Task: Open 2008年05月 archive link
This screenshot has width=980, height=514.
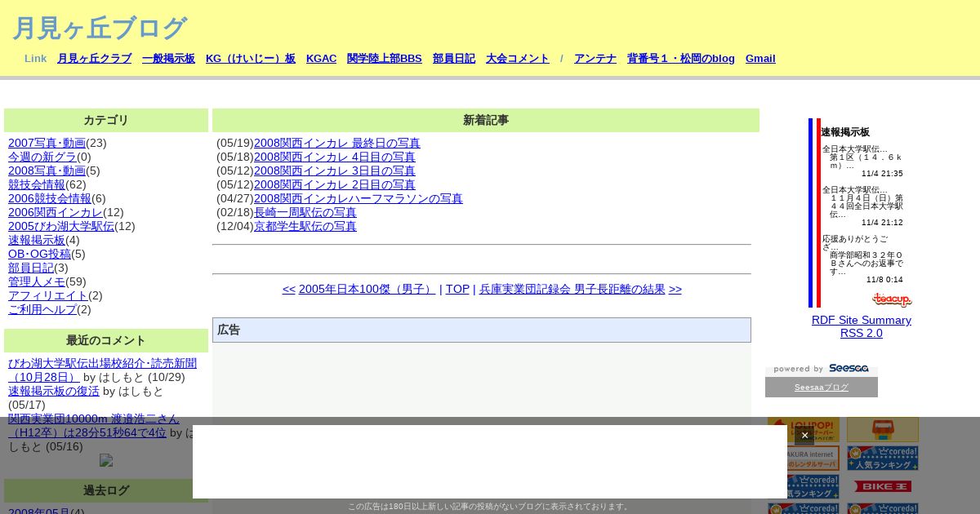Action: point(39,512)
